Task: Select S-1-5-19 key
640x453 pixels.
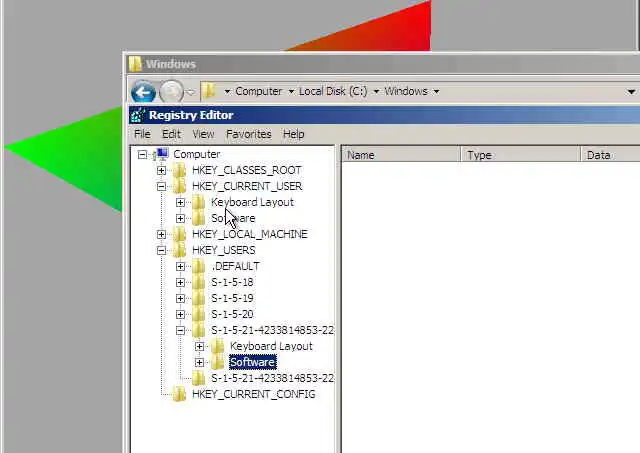Action: pyautogui.click(x=232, y=298)
